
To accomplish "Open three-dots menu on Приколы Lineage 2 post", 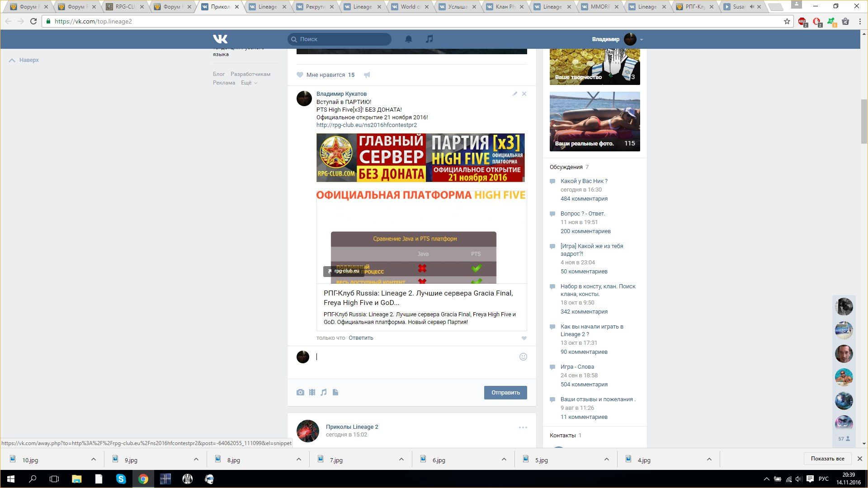I will point(523,427).
